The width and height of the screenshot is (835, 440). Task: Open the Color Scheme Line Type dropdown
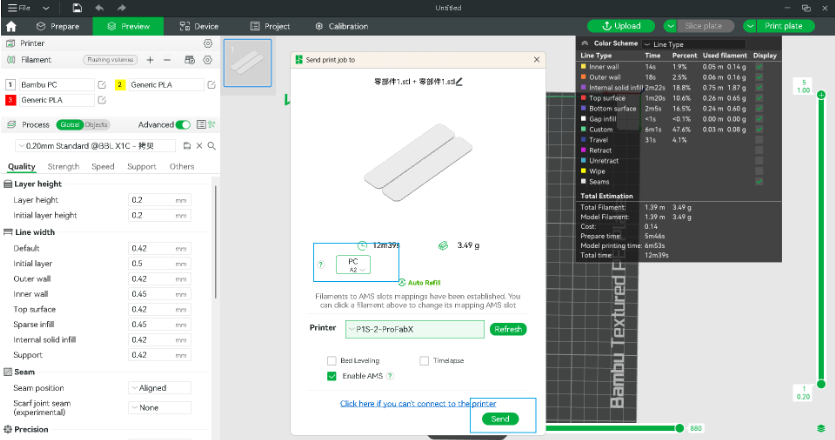click(694, 44)
